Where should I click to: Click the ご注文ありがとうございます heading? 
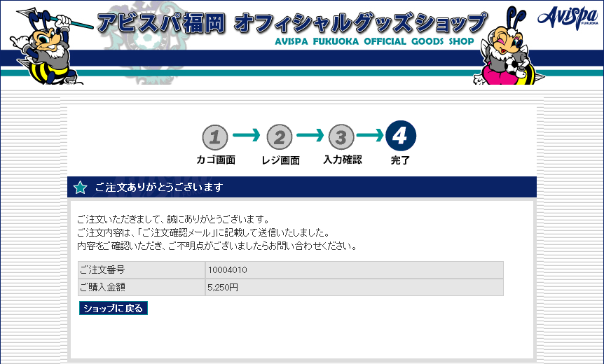[x=159, y=188]
